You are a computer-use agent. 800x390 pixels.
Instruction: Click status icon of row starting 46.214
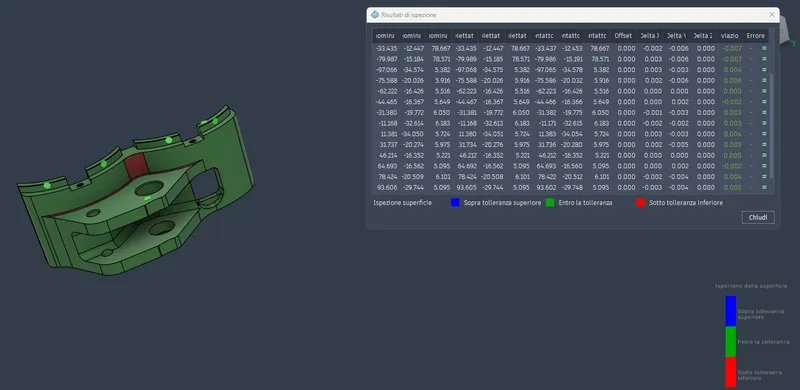[x=764, y=156]
